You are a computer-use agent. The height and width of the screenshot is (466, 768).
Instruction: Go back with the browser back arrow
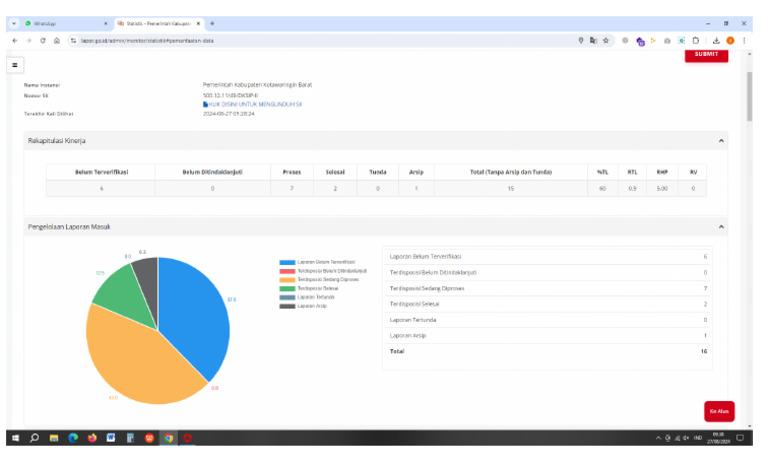(x=15, y=41)
